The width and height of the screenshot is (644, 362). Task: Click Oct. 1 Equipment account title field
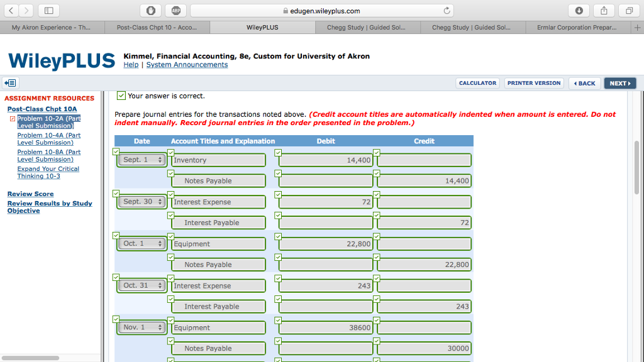[218, 244]
